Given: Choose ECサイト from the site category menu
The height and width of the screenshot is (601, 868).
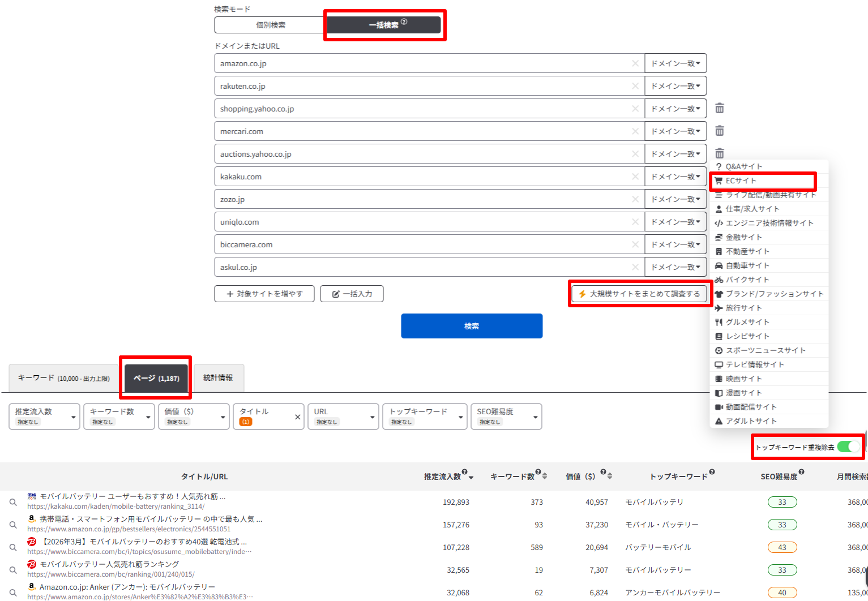Looking at the screenshot, I should tap(741, 181).
